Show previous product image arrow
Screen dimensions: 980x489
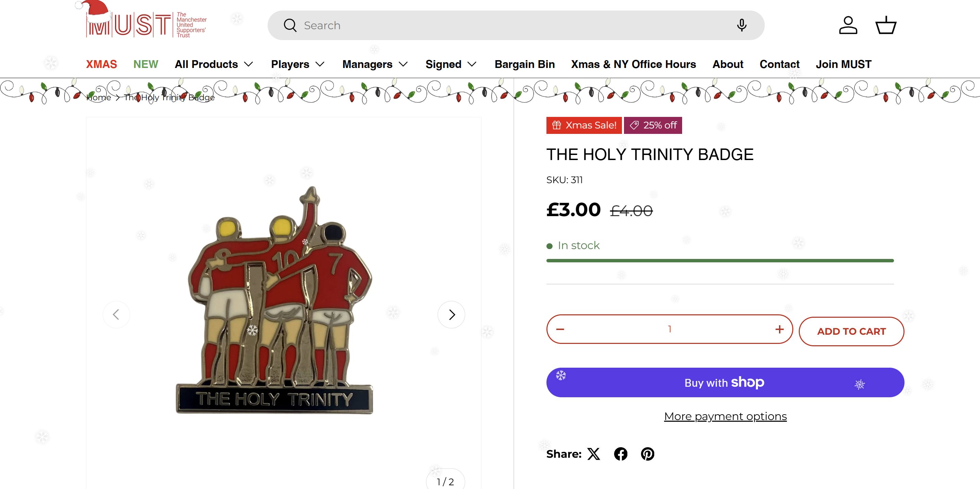pyautogui.click(x=116, y=315)
